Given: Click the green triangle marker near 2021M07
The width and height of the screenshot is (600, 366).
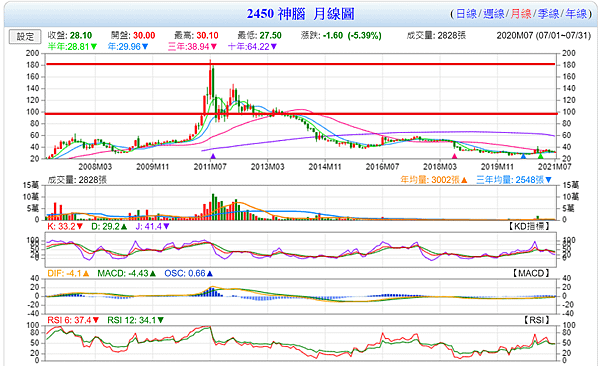Looking at the screenshot, I should 540,156.
